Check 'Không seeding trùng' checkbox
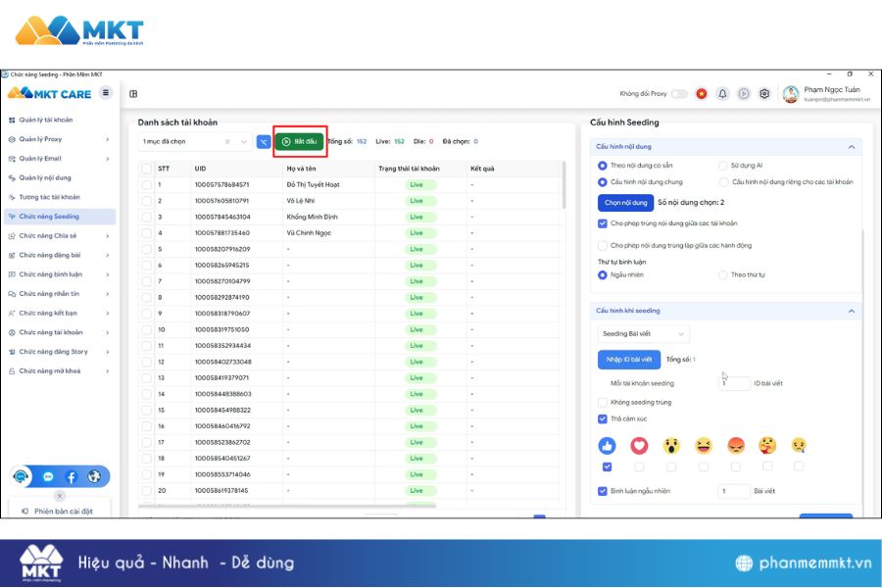 603,403
